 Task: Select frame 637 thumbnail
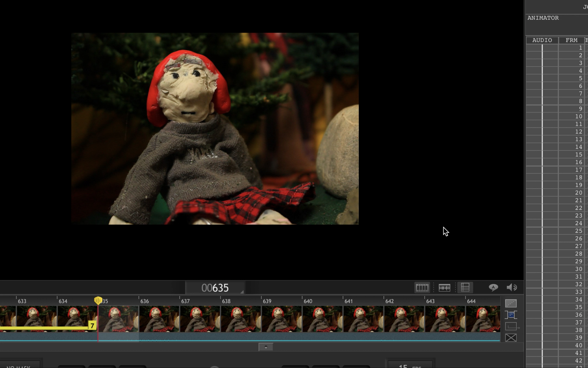(200, 319)
